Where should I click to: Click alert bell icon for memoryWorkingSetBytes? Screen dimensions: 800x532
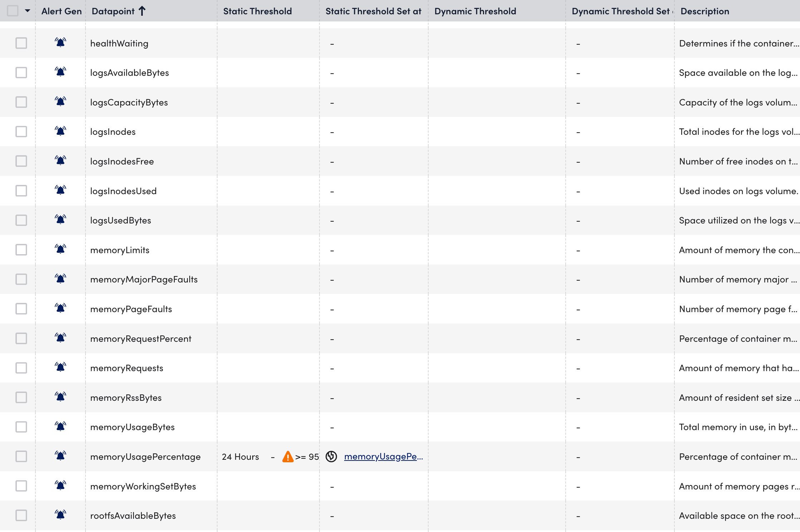[x=60, y=486]
